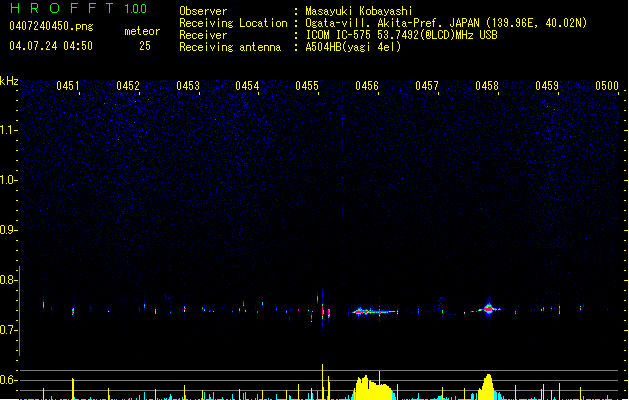Click the Ogata-vill. Akita-Pref. JAPAN location text
Viewport: 629px width, 400px height.
click(x=446, y=23)
